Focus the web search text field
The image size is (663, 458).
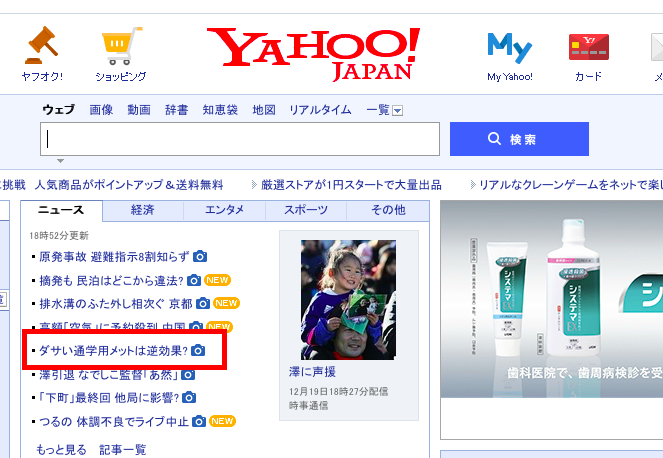[x=240, y=139]
